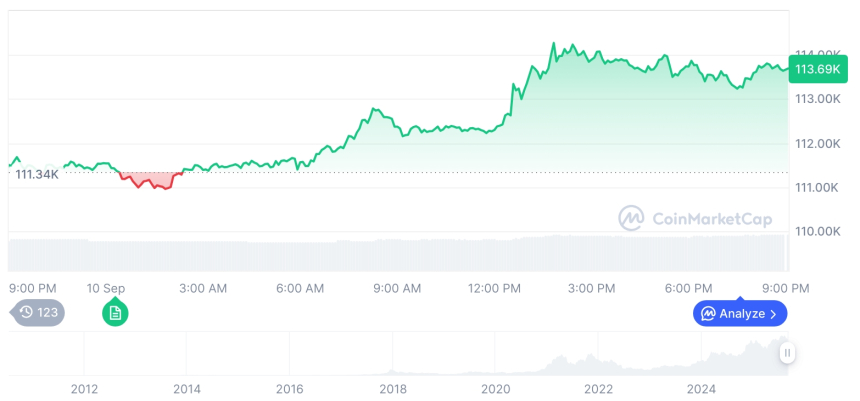Select 2018 on the mini timeline
This screenshot has width=860, height=401.
click(x=393, y=388)
